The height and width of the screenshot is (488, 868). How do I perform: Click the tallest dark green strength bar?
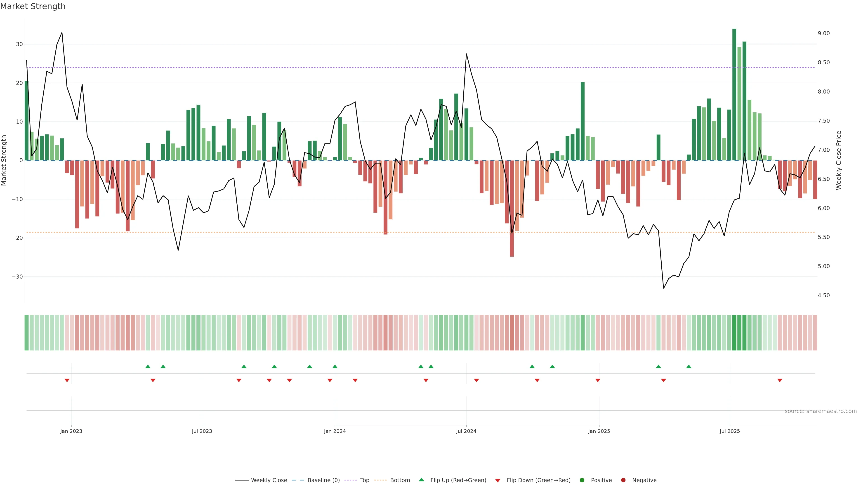(734, 94)
